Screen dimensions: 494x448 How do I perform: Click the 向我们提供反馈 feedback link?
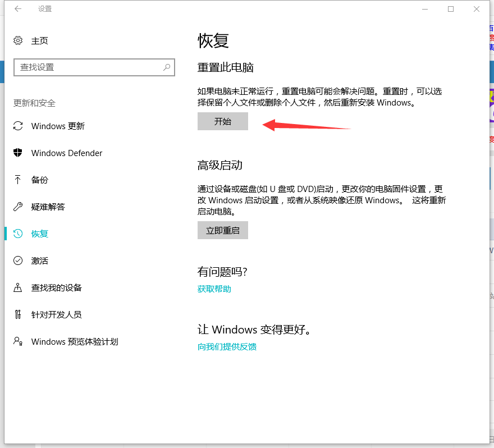227,347
